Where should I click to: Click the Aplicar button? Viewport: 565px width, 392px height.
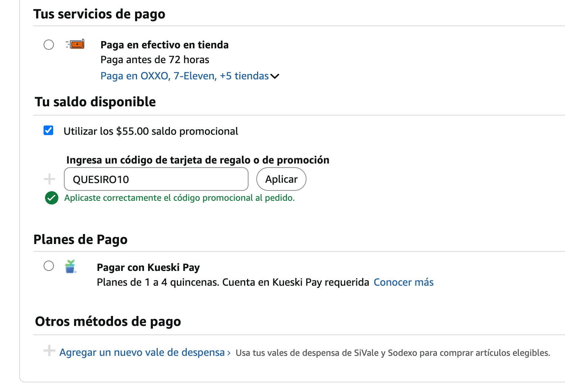tap(281, 179)
